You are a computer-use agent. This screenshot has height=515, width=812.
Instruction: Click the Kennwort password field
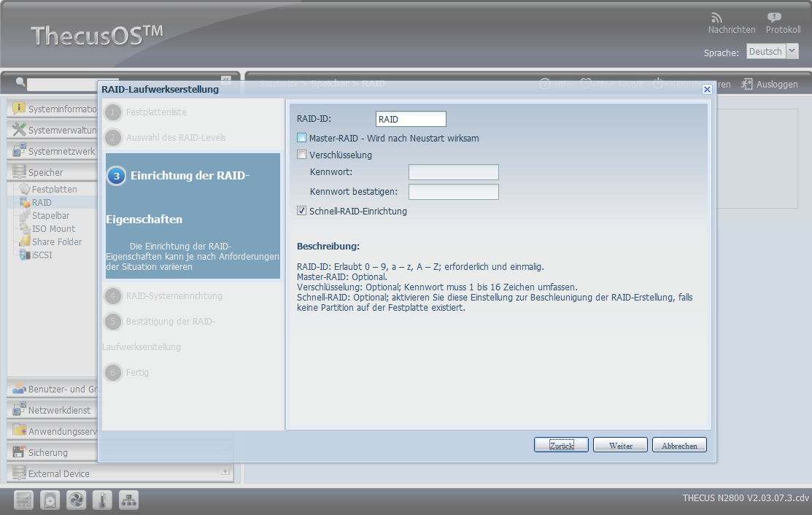[454, 172]
